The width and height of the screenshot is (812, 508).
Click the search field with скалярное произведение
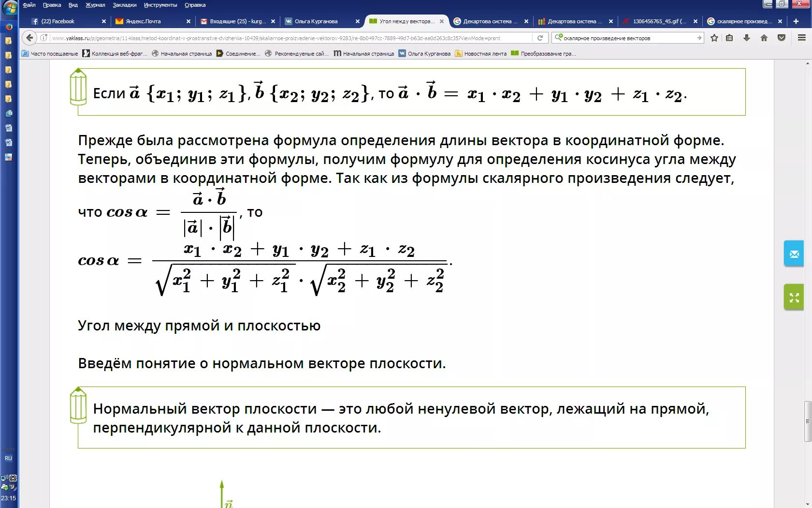point(628,38)
